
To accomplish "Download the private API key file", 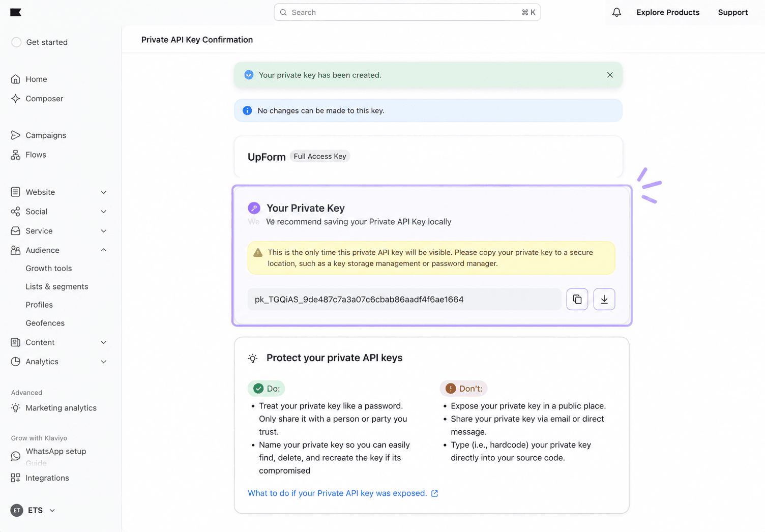I will point(604,299).
